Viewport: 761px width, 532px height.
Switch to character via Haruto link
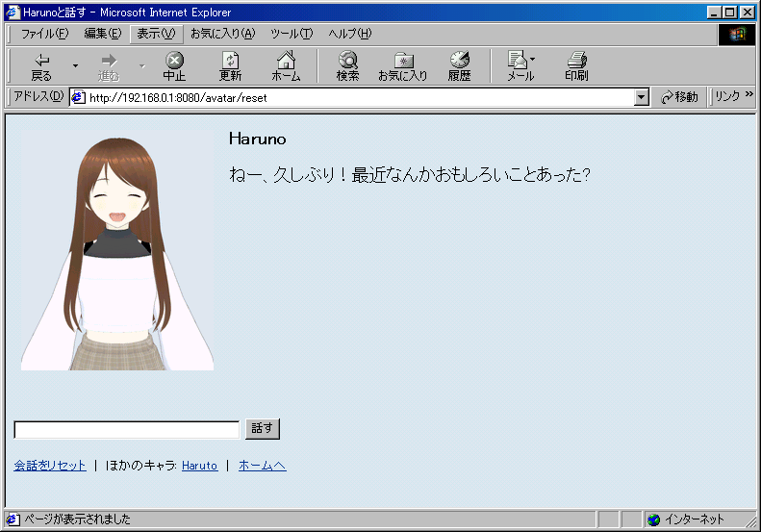pos(199,466)
